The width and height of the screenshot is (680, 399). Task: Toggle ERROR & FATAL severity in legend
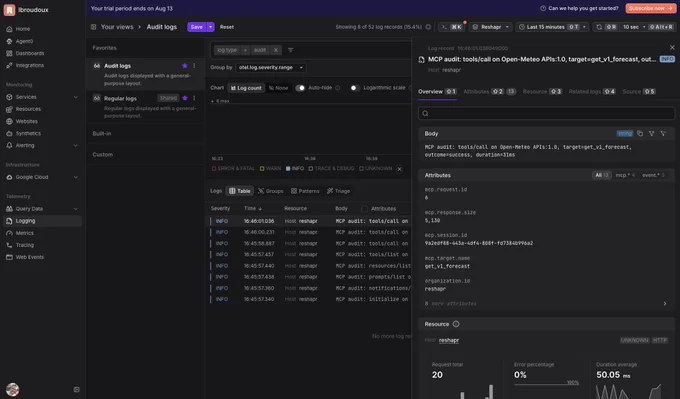point(233,169)
